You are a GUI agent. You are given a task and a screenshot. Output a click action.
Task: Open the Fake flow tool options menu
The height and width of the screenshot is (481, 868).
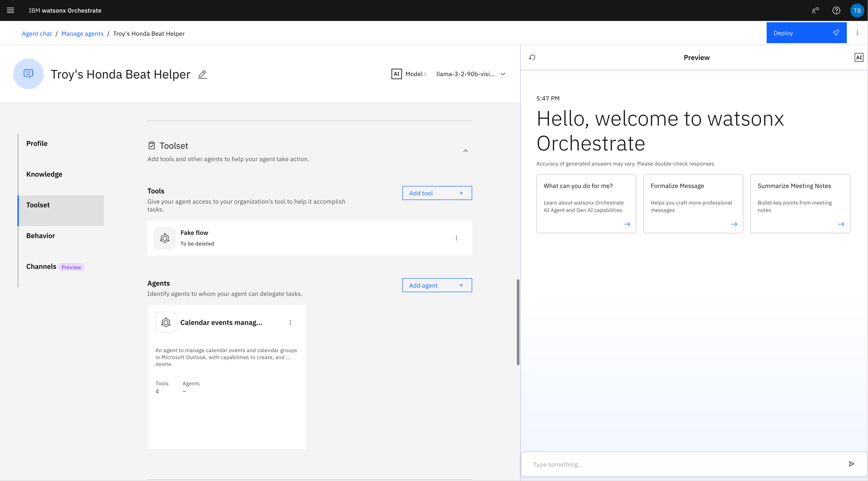pyautogui.click(x=456, y=238)
